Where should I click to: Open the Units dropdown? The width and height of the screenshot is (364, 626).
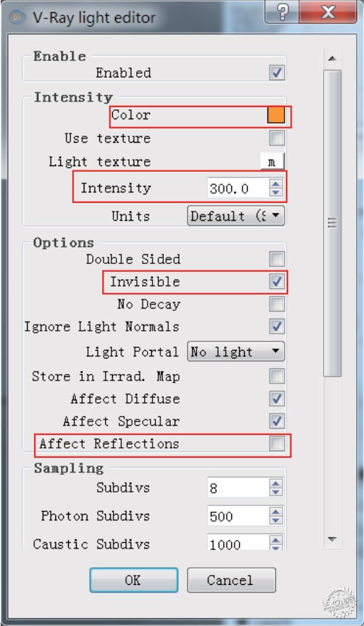236,216
